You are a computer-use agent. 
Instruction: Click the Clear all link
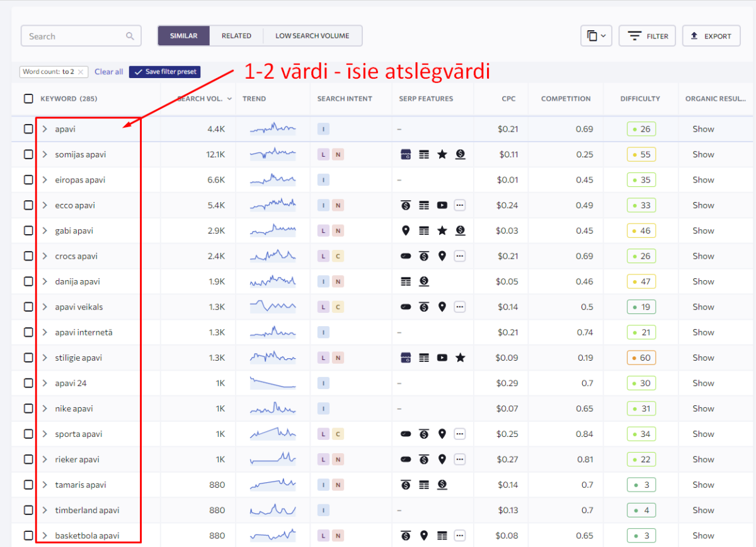pos(109,72)
